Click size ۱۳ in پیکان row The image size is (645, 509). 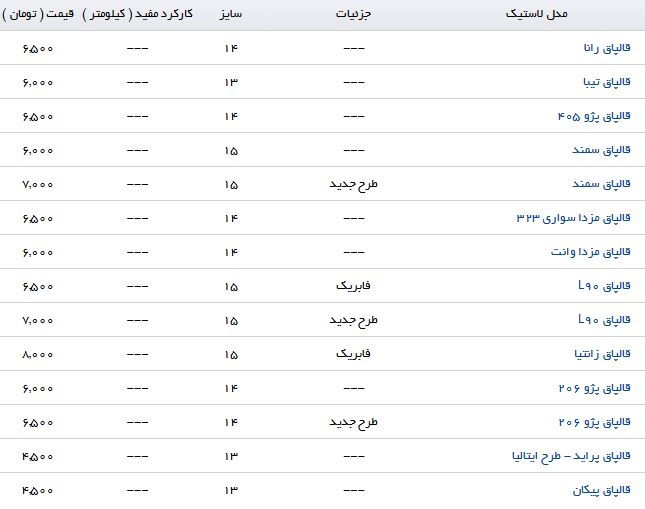pyautogui.click(x=231, y=490)
